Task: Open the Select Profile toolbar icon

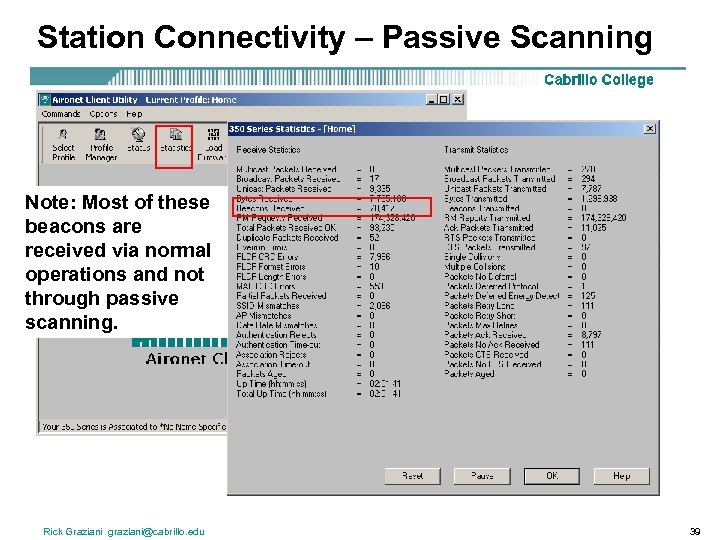Action: [x=63, y=144]
